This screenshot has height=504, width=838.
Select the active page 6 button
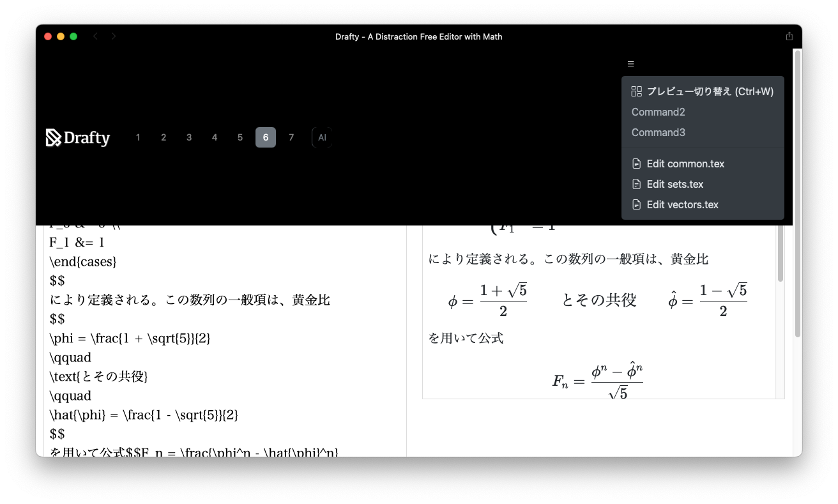[x=266, y=137]
